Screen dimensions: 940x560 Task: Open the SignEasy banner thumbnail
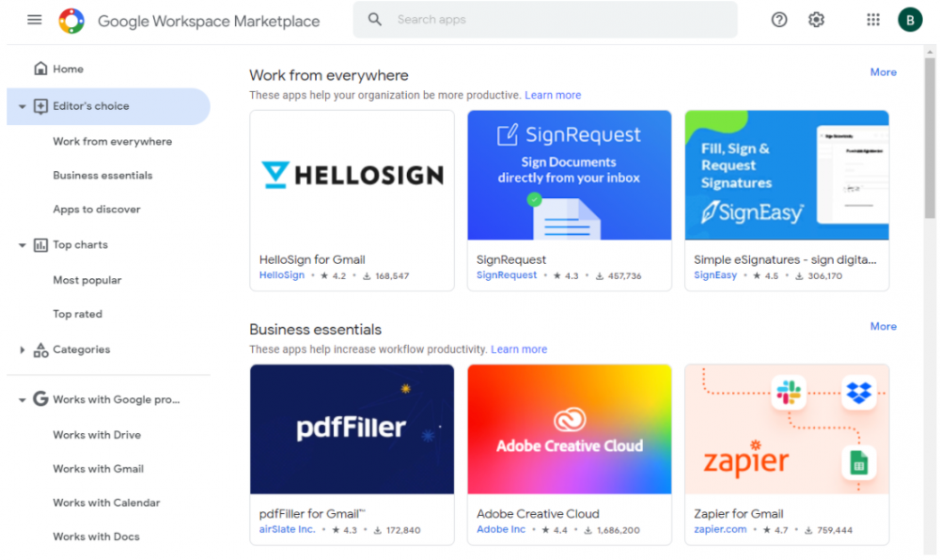[x=787, y=175]
